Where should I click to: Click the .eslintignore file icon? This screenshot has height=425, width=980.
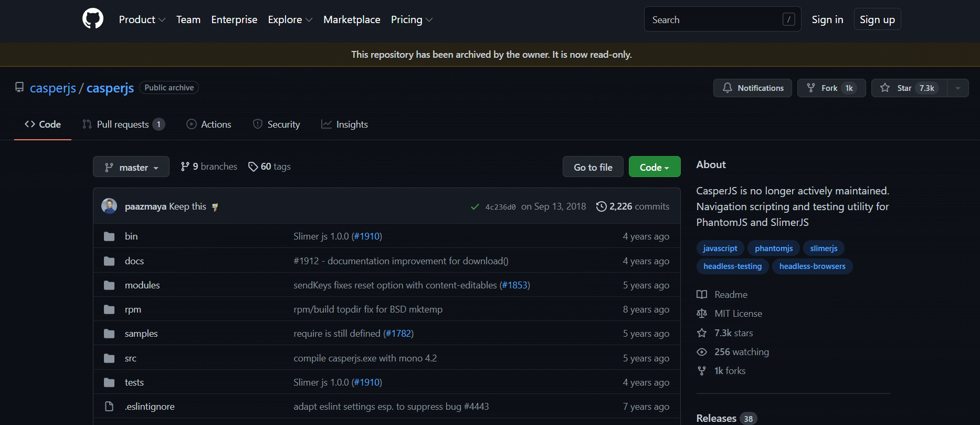pos(109,407)
